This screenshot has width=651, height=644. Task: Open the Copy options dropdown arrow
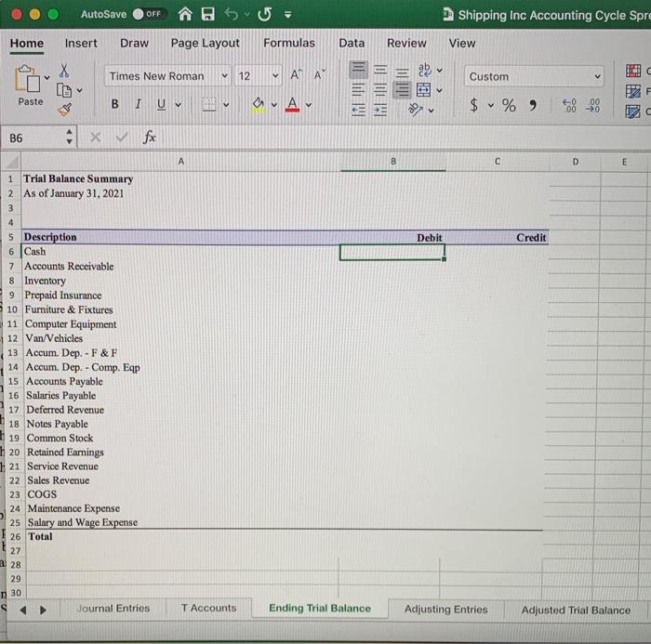[x=80, y=90]
